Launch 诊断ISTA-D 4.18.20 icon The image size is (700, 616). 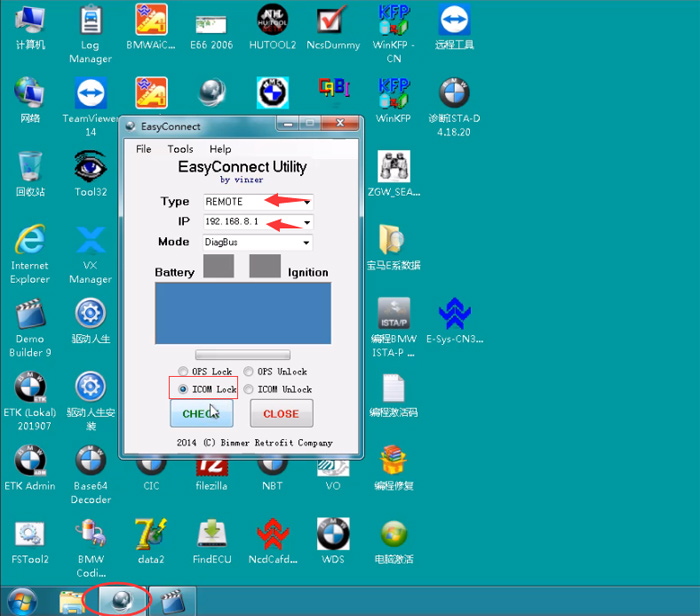454,107
